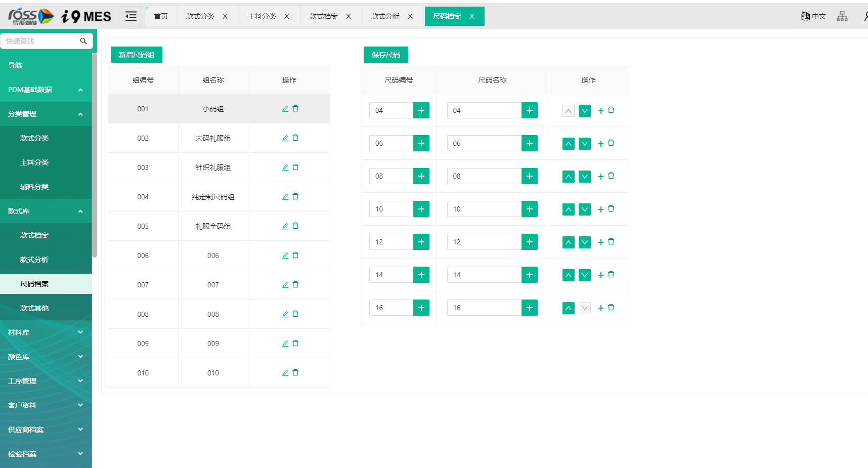Click plus beside size name 06 field
This screenshot has height=468, width=868.
[530, 143]
